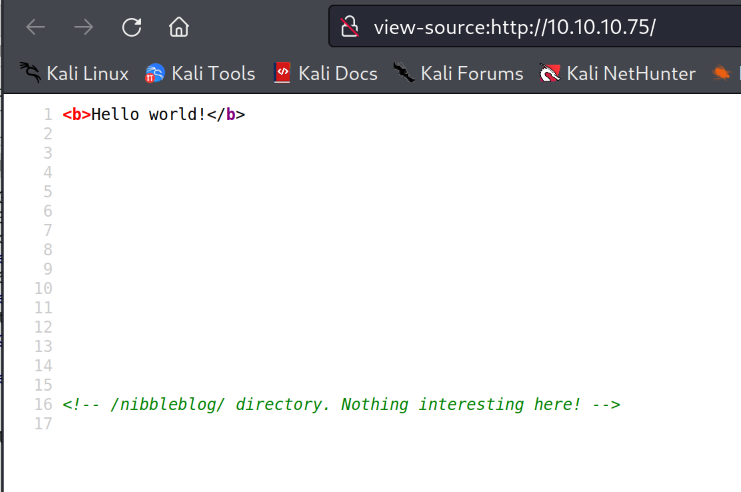Go to the browser home page

click(179, 27)
